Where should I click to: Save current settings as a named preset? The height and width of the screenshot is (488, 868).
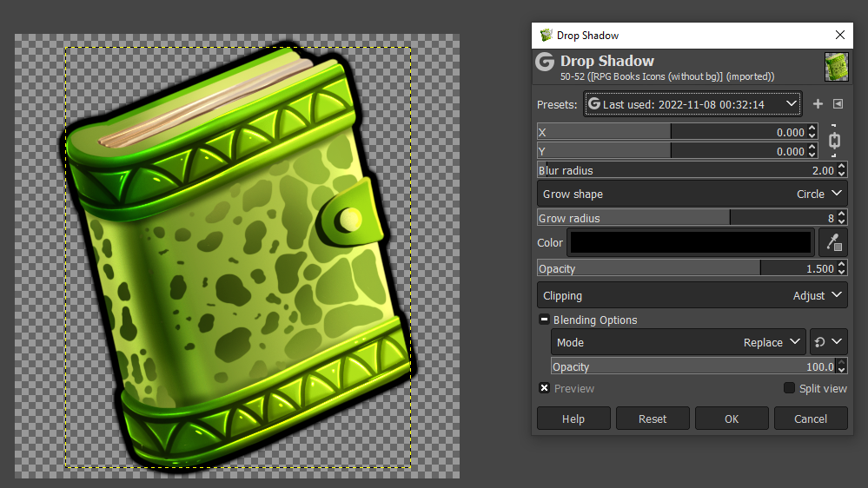[818, 104]
